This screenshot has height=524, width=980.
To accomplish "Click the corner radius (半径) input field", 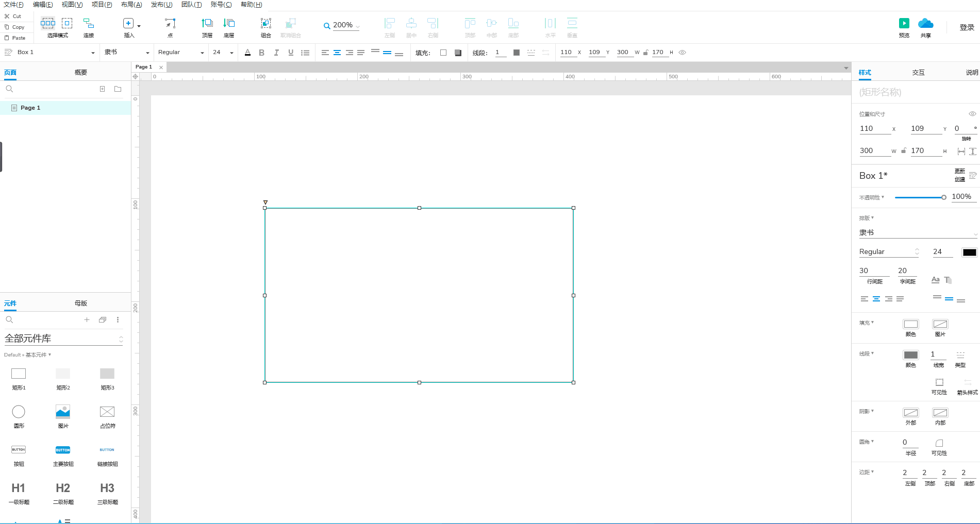I will pyautogui.click(x=910, y=443).
